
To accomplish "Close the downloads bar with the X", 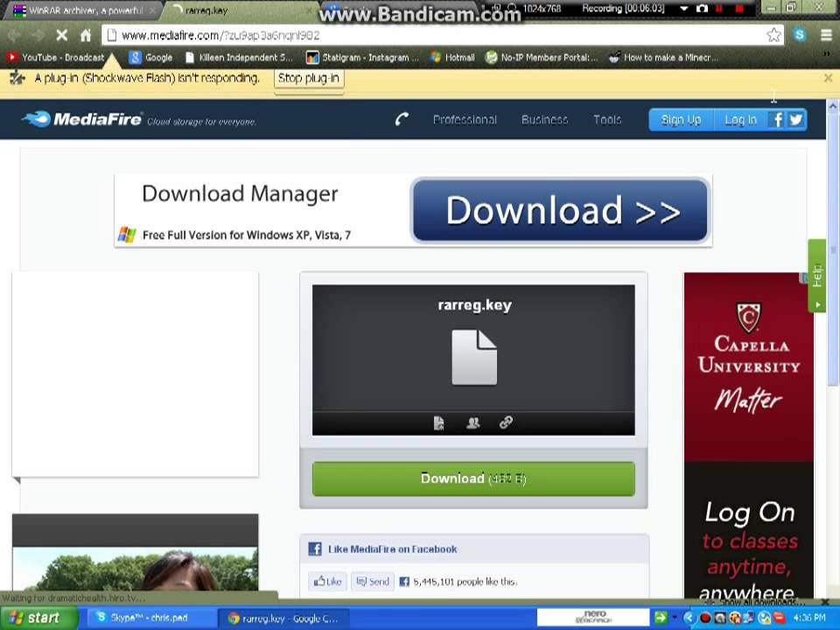I will click(824, 602).
